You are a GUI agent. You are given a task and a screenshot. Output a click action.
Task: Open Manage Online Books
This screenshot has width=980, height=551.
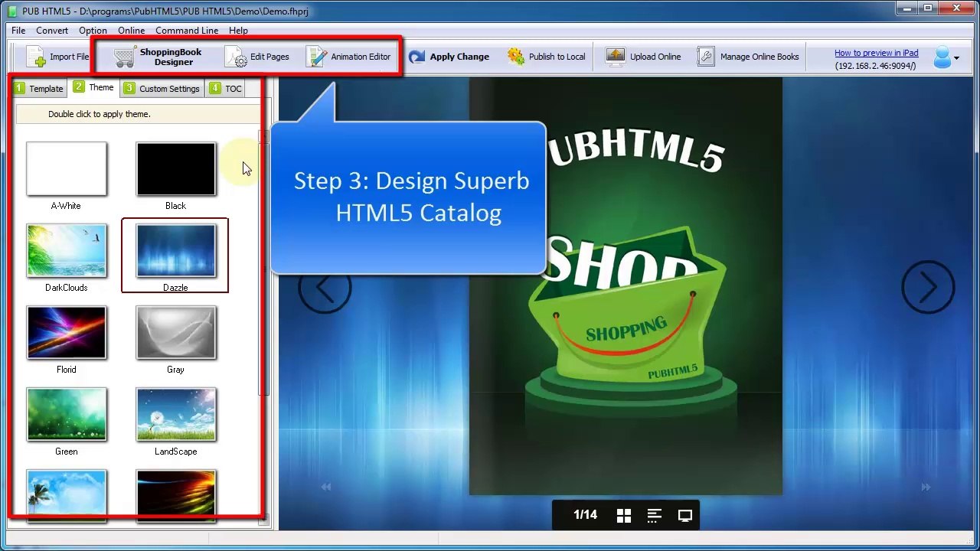[749, 57]
